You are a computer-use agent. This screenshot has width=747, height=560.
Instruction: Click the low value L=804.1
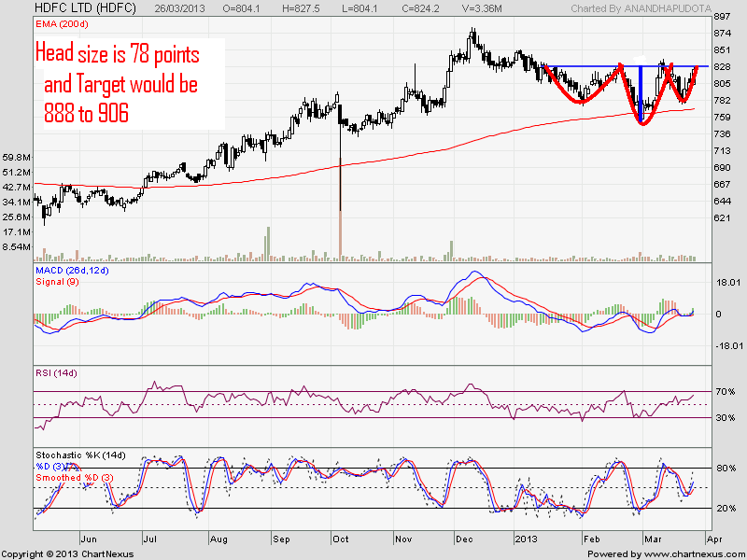pyautogui.click(x=360, y=8)
